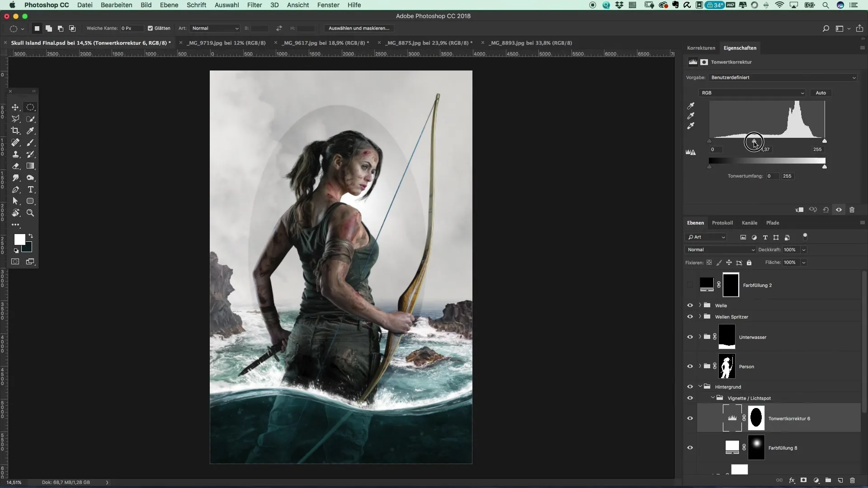Image resolution: width=868 pixels, height=488 pixels.
Task: Select the Clone Stamp tool
Action: tap(15, 154)
